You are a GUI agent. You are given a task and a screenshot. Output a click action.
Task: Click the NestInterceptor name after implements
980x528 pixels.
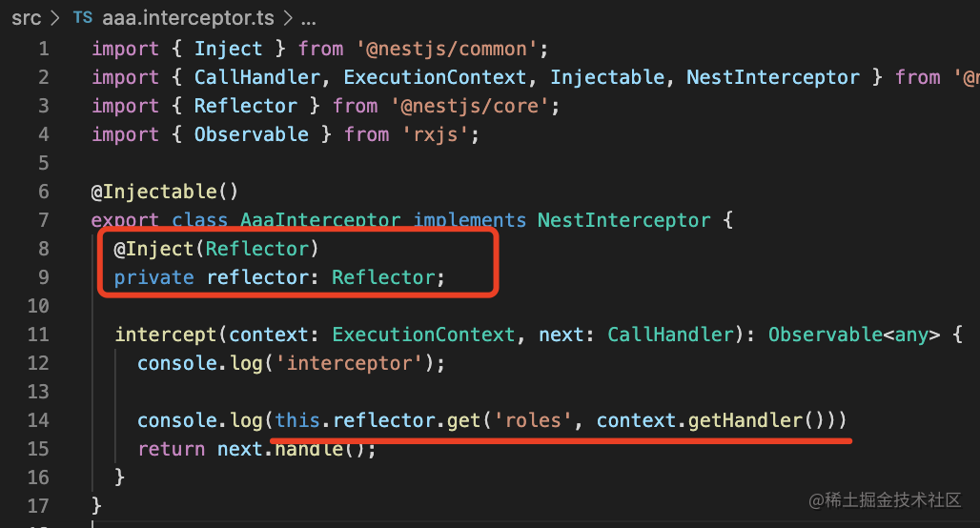click(x=623, y=220)
